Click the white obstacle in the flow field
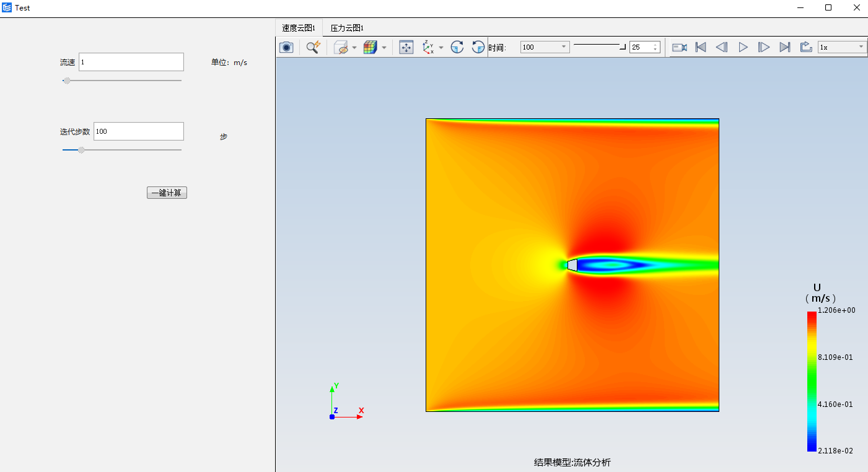 (x=572, y=265)
